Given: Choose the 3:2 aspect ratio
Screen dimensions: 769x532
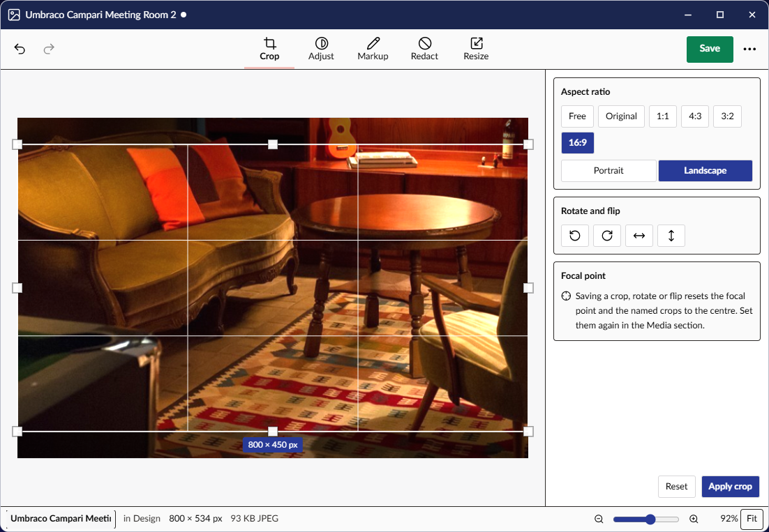Looking at the screenshot, I should click(727, 116).
